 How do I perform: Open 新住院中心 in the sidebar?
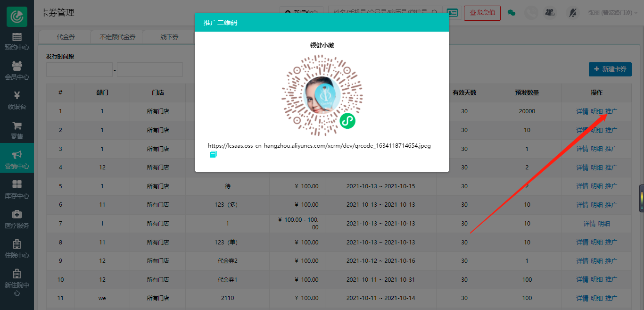click(x=17, y=283)
